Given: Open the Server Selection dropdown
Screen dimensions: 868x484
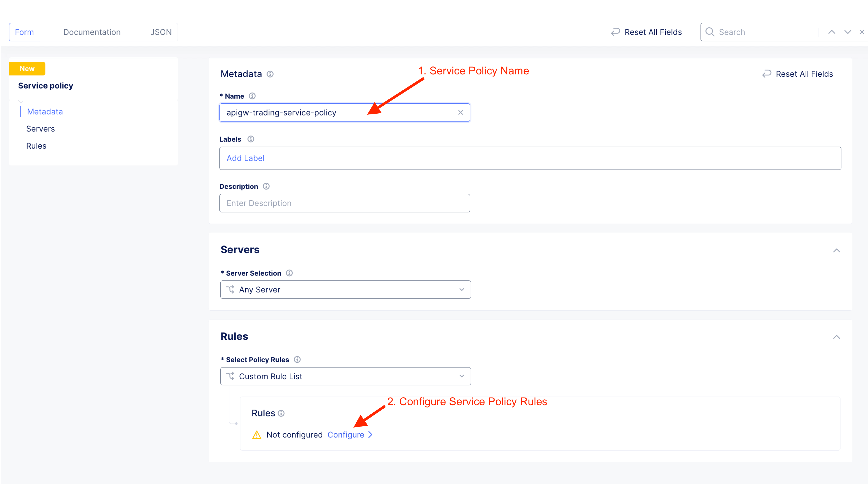Looking at the screenshot, I should tap(345, 289).
